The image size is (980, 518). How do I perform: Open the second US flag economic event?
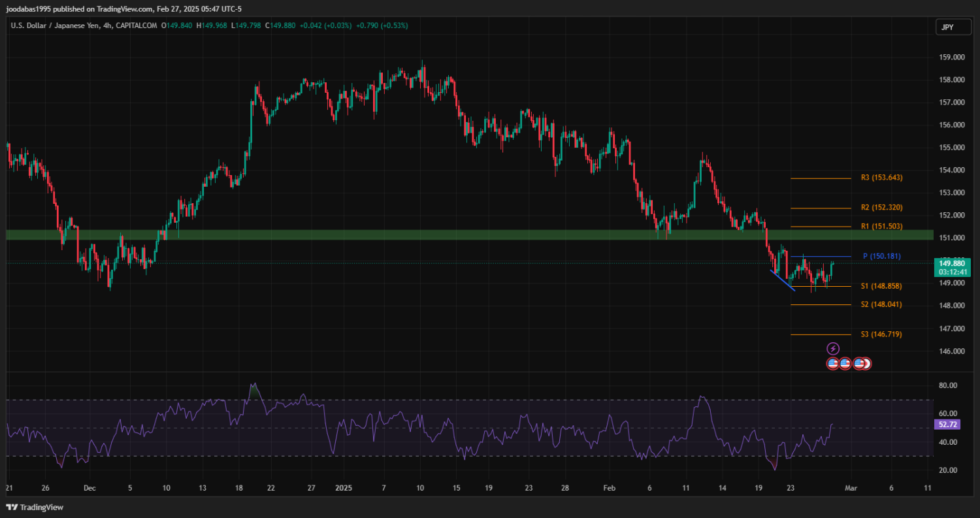coord(845,364)
